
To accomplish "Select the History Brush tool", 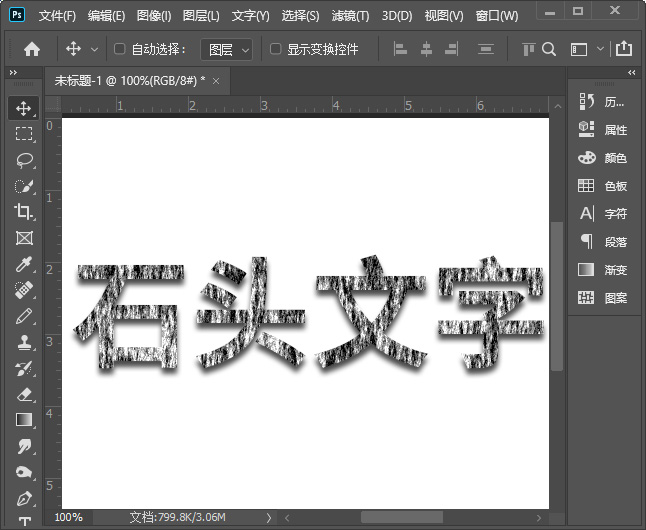I will 23,368.
